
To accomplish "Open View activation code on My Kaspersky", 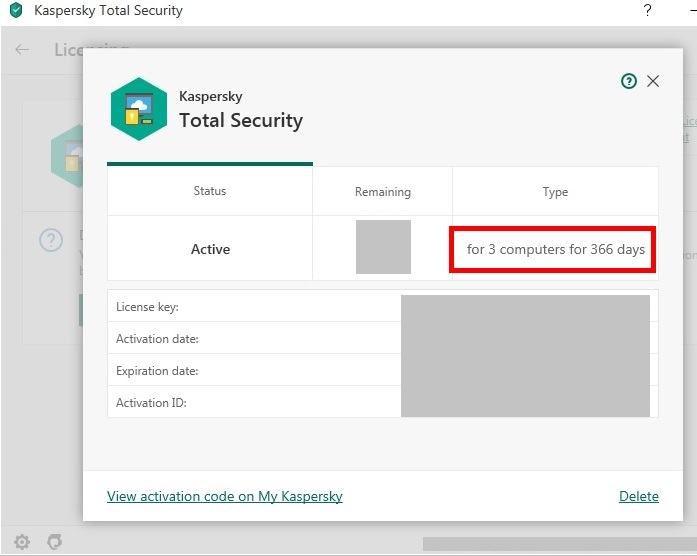I will click(225, 496).
